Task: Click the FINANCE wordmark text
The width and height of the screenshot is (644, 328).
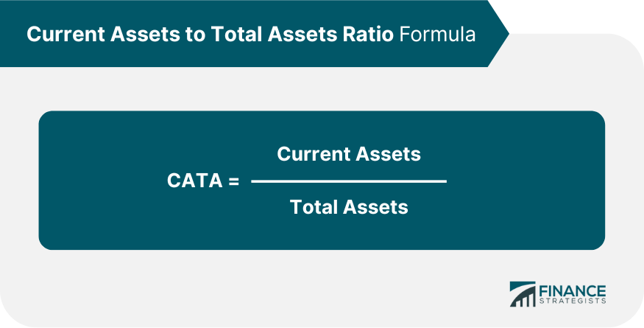Action: 573,290
